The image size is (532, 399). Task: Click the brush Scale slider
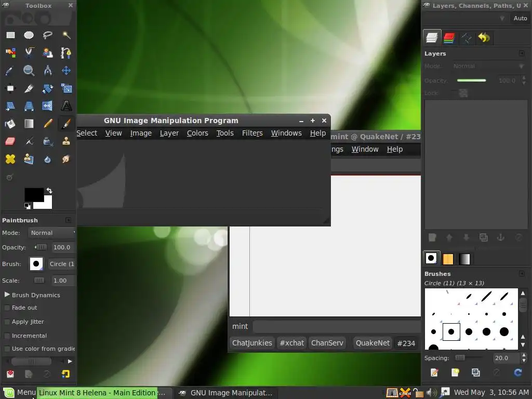(x=39, y=280)
